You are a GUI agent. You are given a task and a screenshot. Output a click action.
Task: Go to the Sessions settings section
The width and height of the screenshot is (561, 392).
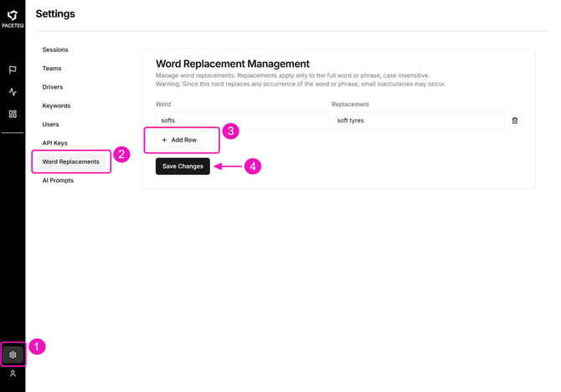click(55, 49)
